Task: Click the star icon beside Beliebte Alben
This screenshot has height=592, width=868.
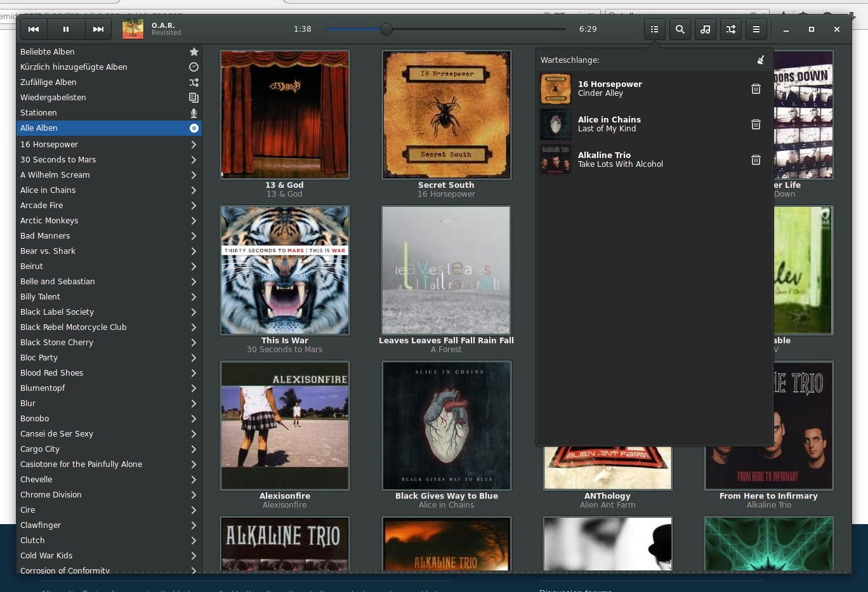Action: 194,52
